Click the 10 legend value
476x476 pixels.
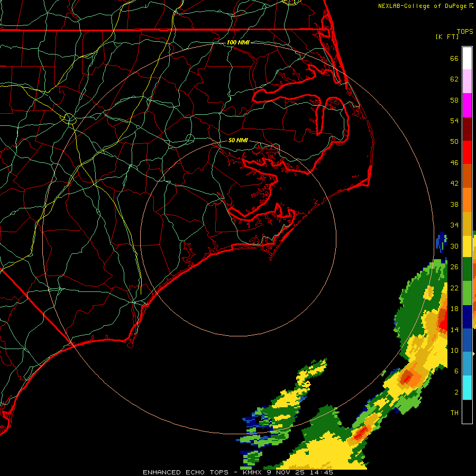coord(454,350)
